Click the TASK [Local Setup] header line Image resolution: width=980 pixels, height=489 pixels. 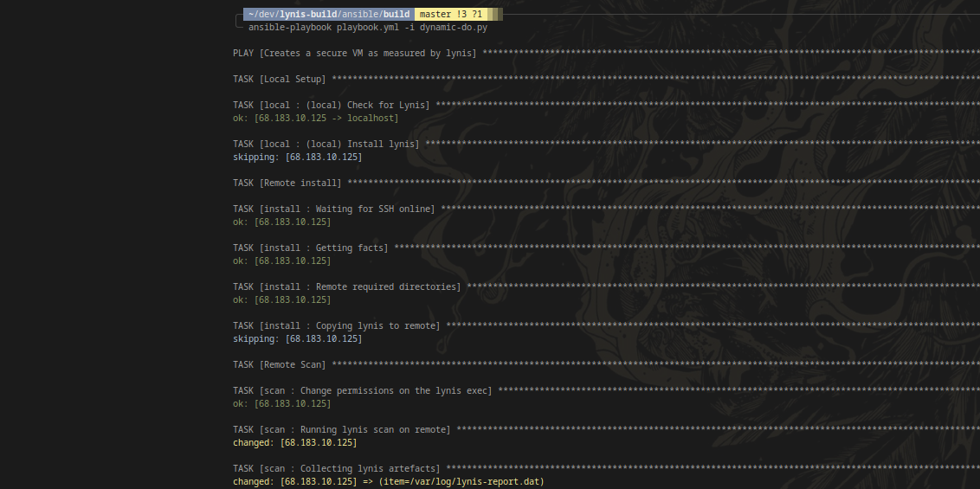click(x=280, y=80)
